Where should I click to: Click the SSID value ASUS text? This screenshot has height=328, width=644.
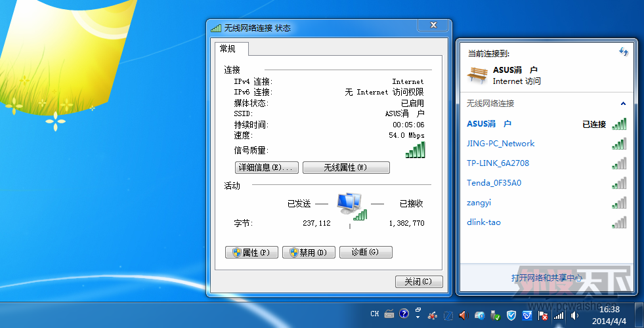tap(404, 113)
